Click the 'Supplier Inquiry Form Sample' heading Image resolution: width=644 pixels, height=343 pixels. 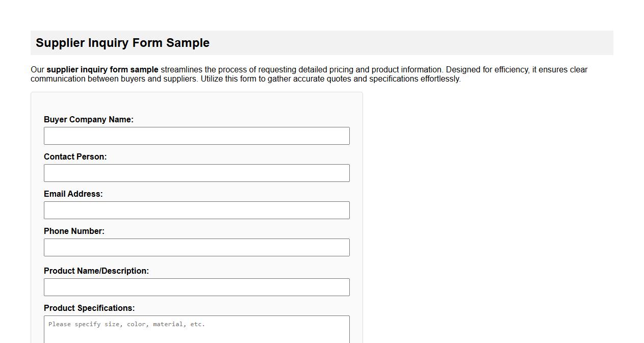tap(122, 43)
